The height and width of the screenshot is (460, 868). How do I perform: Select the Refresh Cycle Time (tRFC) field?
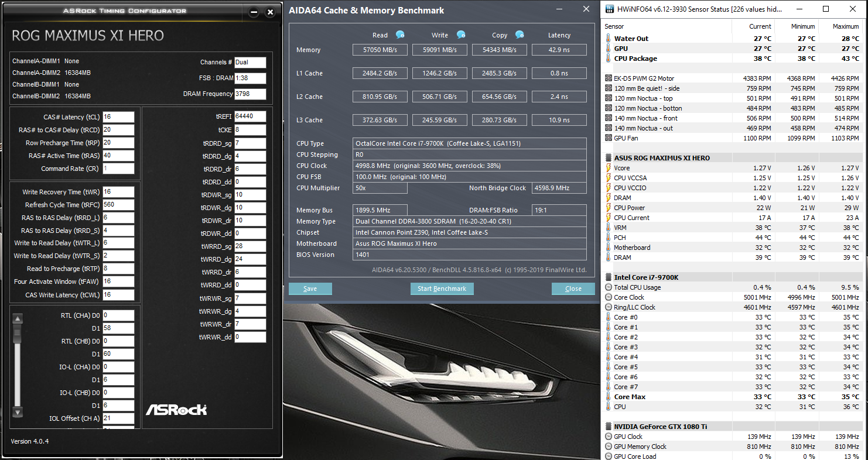pyautogui.click(x=118, y=205)
